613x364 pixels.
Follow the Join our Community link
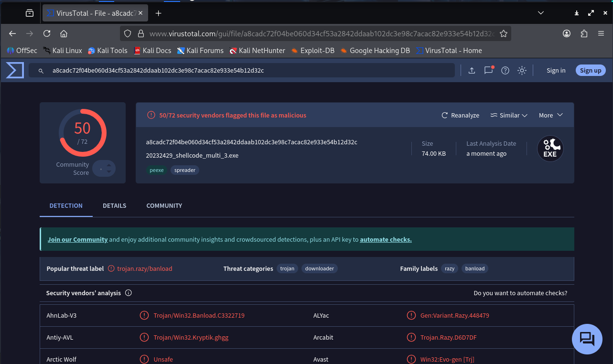77,239
